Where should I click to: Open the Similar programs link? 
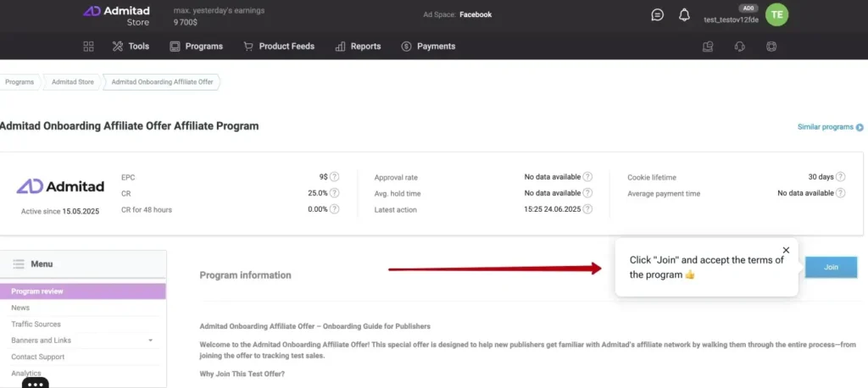pos(826,127)
